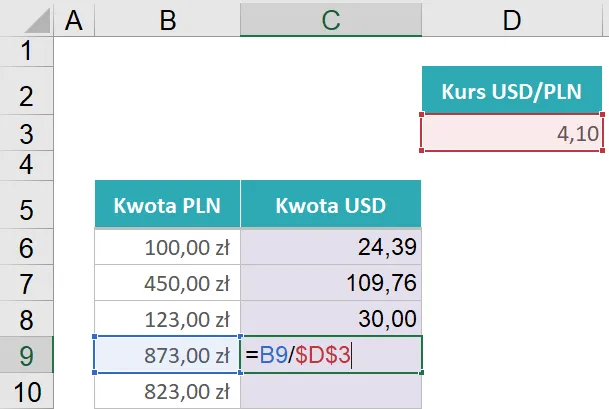Click the empty cell C10
The width and height of the screenshot is (609, 409).
click(x=331, y=391)
